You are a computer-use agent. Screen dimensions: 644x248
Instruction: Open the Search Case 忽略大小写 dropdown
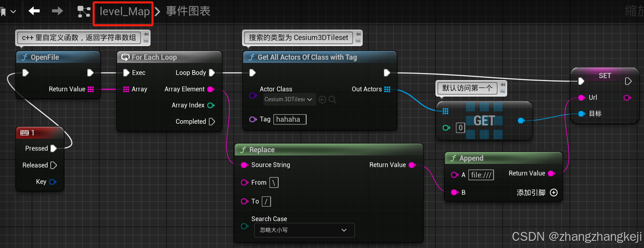[x=304, y=230]
